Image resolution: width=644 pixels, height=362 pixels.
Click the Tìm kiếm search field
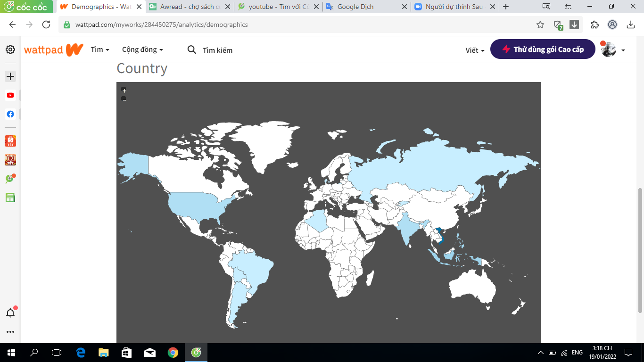pos(217,50)
